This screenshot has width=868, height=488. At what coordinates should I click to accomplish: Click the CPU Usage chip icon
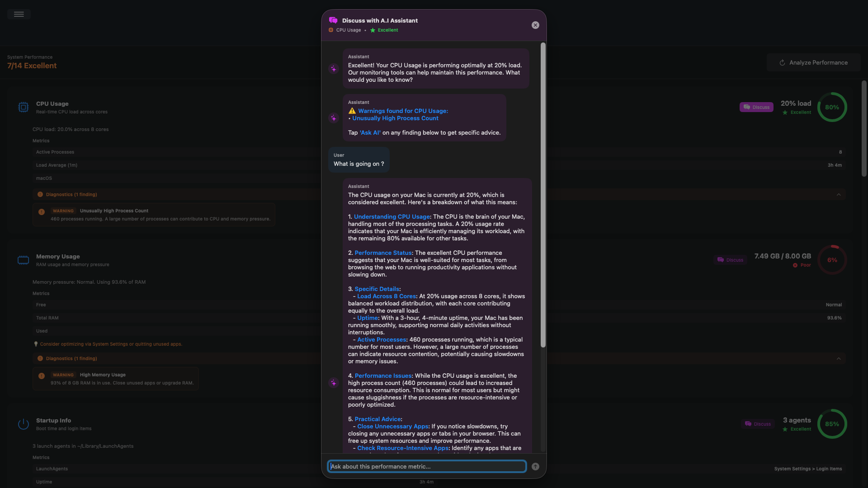23,108
